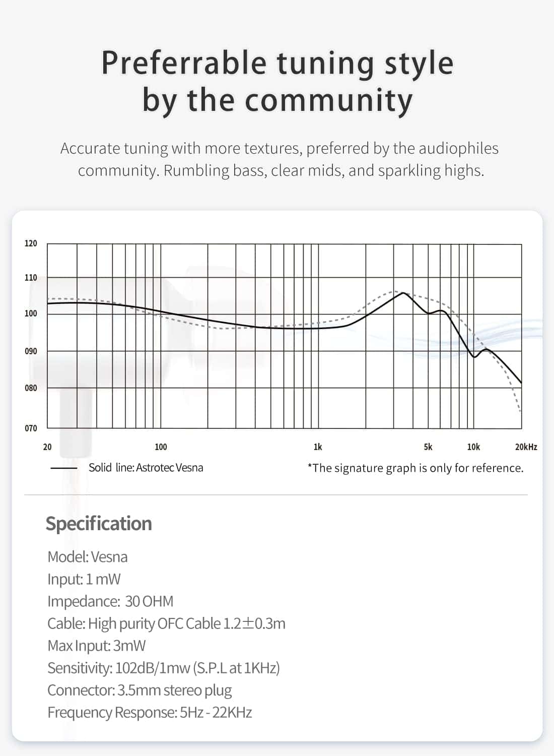Click the "Model: Vesna" spec line
The width and height of the screenshot is (554, 756).
tap(88, 557)
